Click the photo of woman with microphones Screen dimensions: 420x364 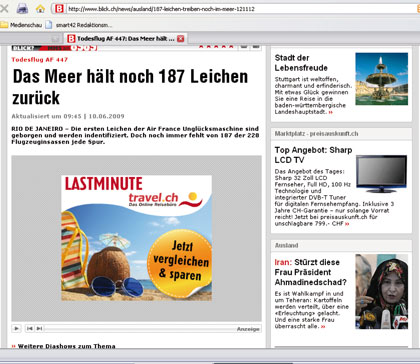(381, 292)
